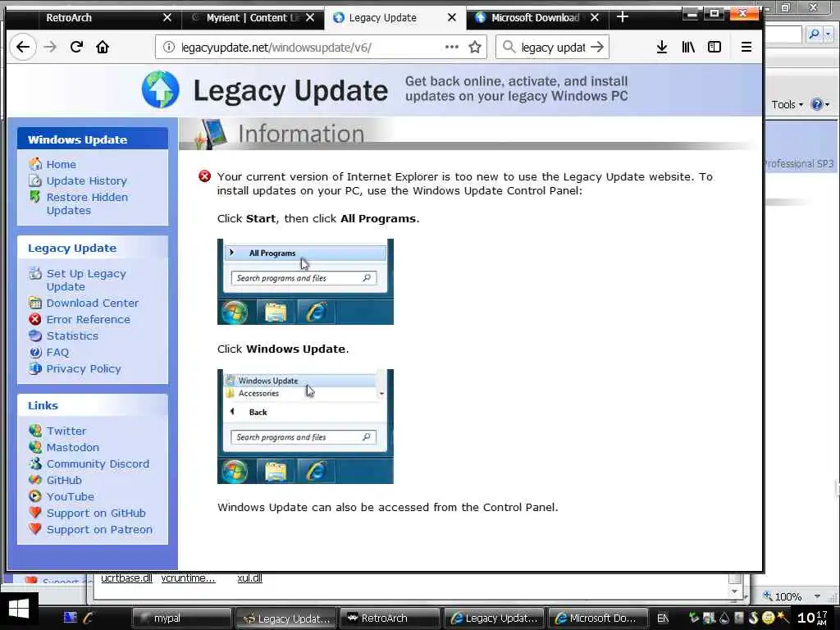Click ucrtbase.dll in background window

point(126,578)
